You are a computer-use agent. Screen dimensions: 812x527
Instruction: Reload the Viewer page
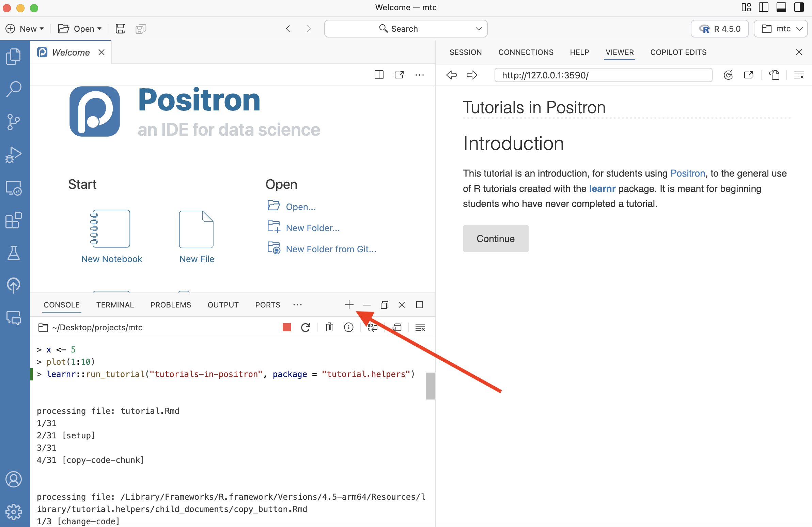click(728, 75)
